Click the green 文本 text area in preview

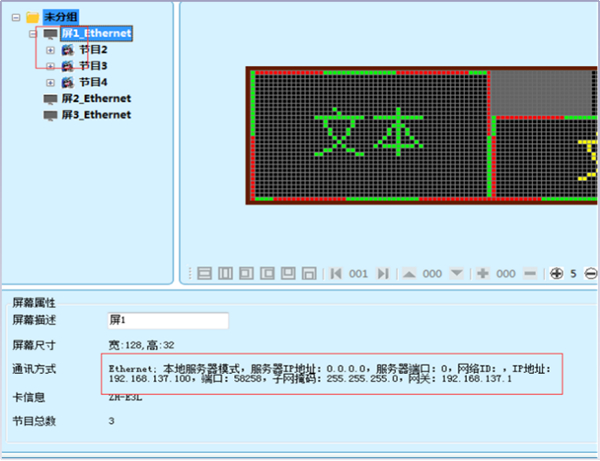[x=367, y=135]
